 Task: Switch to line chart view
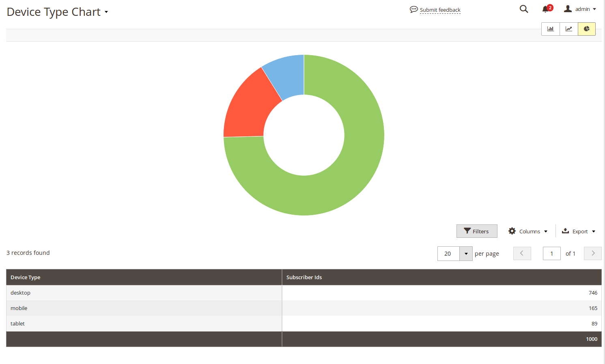[x=568, y=29]
